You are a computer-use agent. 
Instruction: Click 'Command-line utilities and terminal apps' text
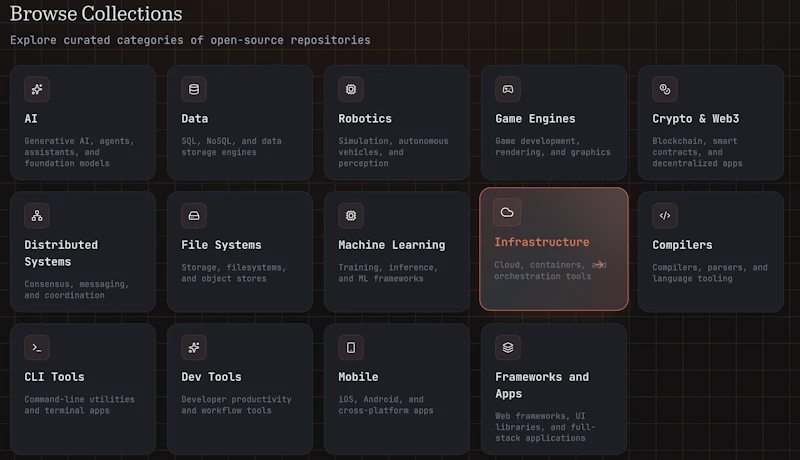pyautogui.click(x=79, y=405)
